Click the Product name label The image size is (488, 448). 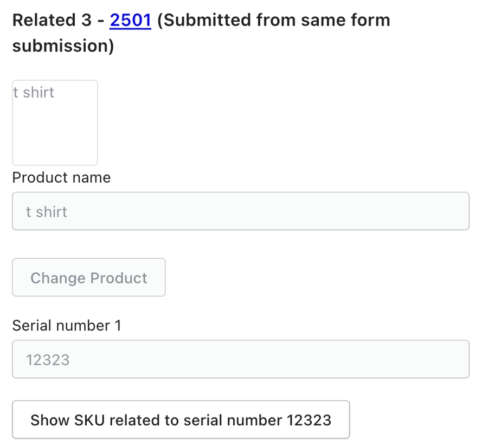tap(61, 178)
